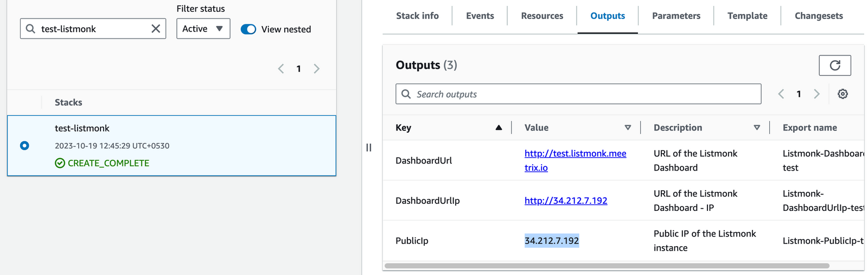Select the highlighted 34.212.7.192 PublicIp value

coord(552,241)
